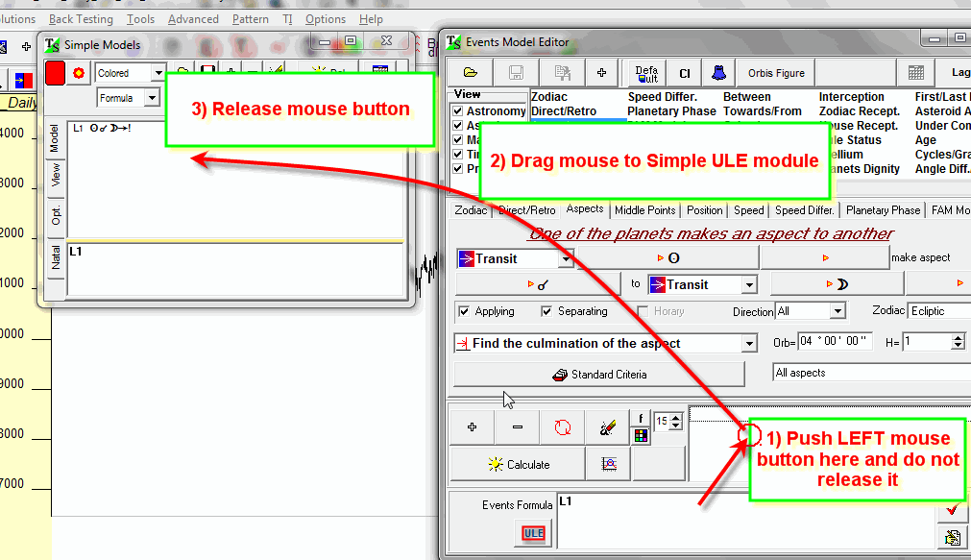Uncheck the Separating checkbox

coord(546,311)
